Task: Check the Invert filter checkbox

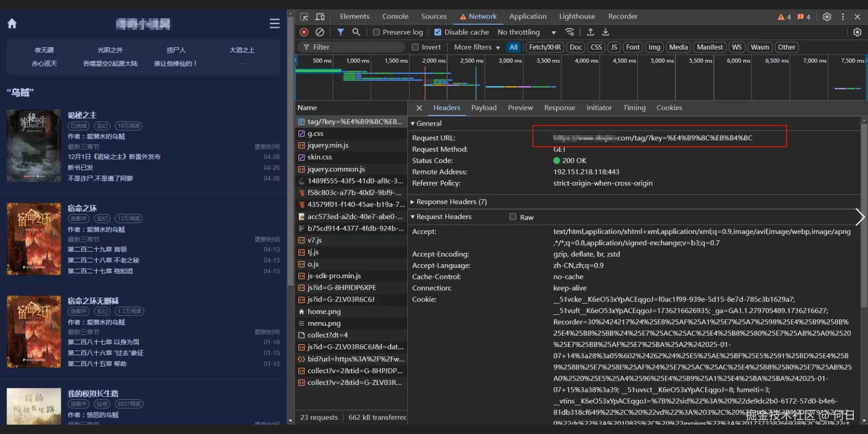Action: [415, 47]
